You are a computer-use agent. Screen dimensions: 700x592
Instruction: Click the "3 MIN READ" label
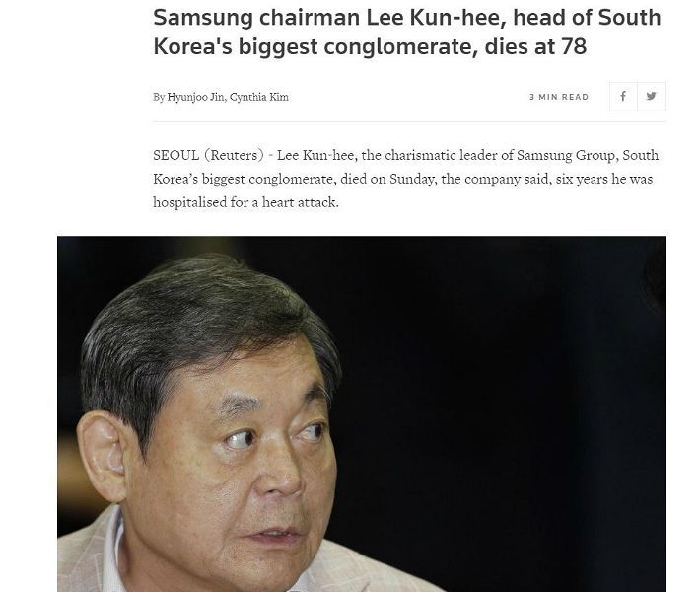tap(559, 97)
